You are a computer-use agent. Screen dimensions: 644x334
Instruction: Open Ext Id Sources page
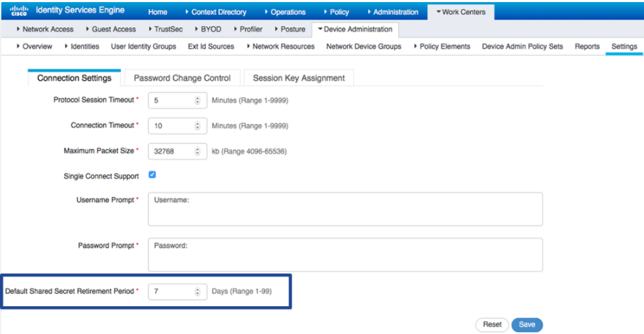click(x=211, y=47)
